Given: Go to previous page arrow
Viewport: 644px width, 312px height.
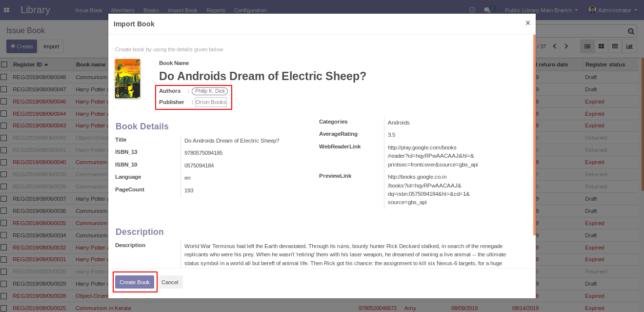Looking at the screenshot, I should tap(554, 46).
